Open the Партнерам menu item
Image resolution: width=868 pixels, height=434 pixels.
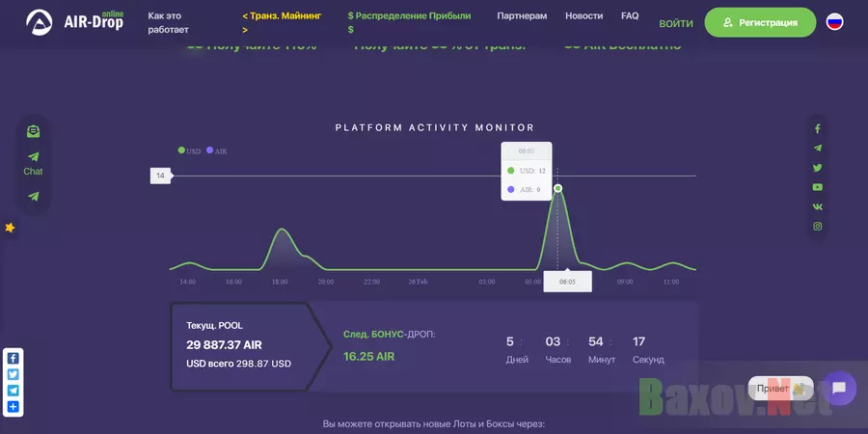tap(522, 16)
